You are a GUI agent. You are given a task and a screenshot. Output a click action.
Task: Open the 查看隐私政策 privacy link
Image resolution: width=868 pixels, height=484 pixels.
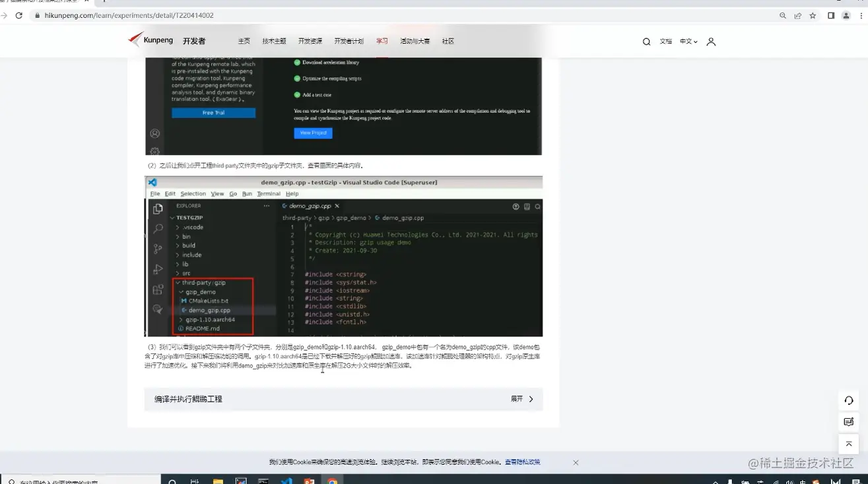coord(523,462)
